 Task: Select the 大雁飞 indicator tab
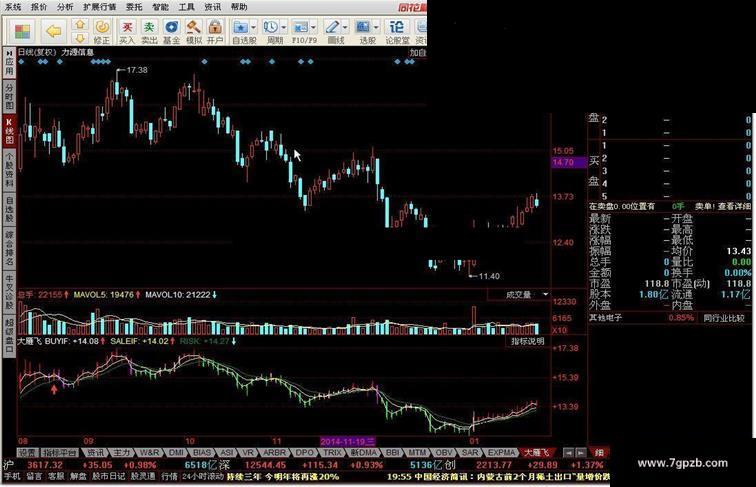tap(536, 452)
